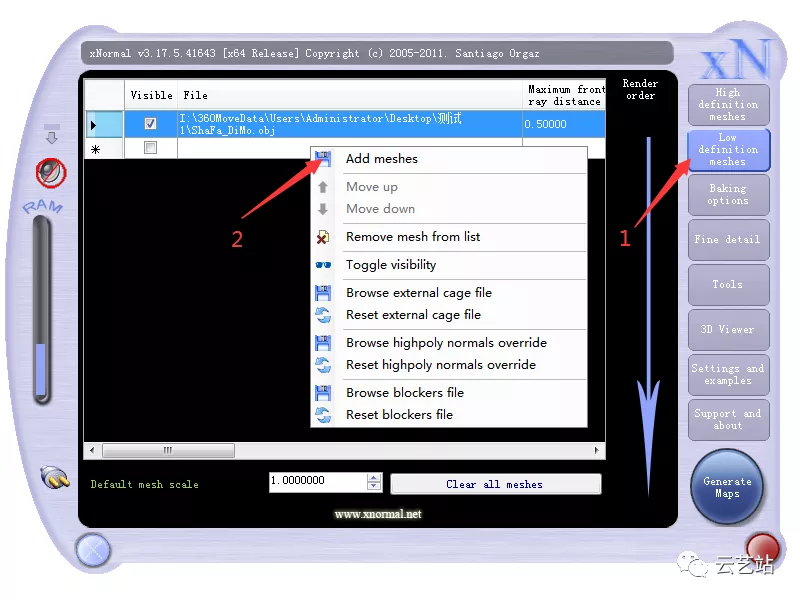Select Reset external cage file

(x=449, y=315)
